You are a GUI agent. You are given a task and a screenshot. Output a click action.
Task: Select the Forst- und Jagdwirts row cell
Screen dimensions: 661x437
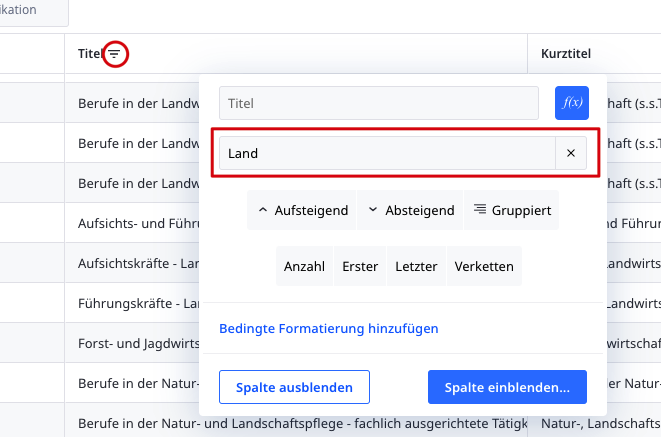tap(137, 342)
